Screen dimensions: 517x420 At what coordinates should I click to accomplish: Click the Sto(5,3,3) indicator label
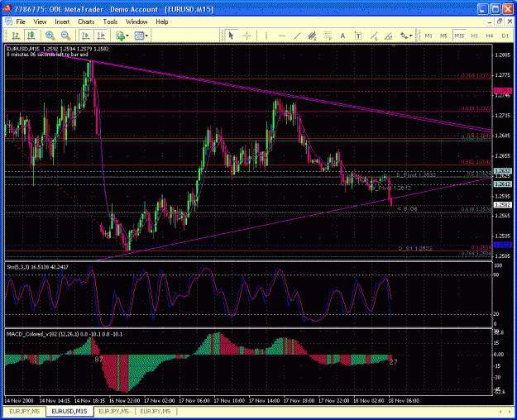click(x=37, y=267)
